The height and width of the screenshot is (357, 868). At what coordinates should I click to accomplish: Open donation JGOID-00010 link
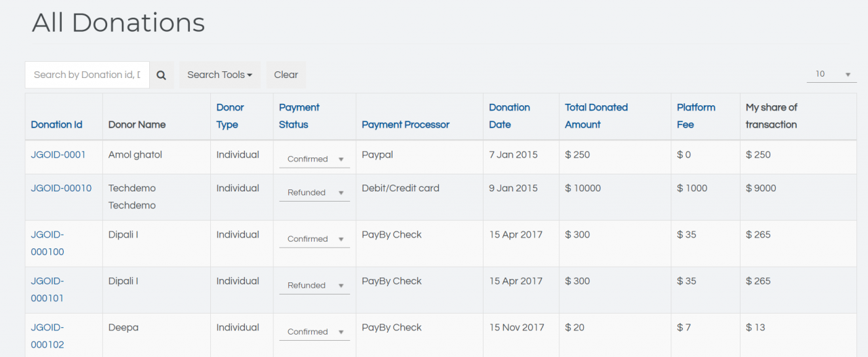coord(61,188)
